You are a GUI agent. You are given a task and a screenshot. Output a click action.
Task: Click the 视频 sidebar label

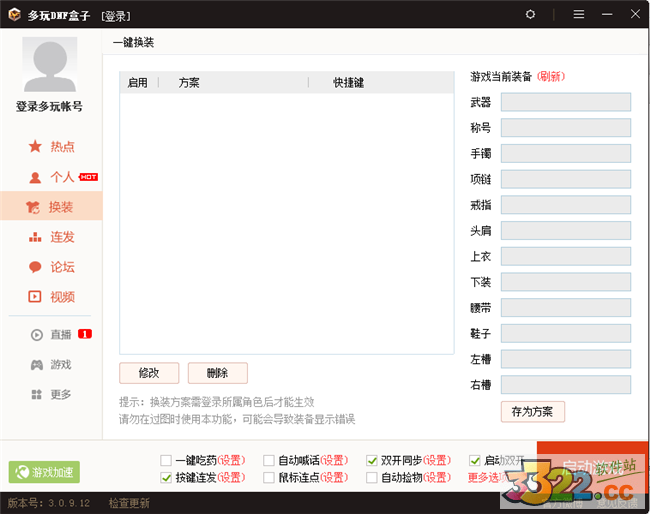[x=63, y=297]
